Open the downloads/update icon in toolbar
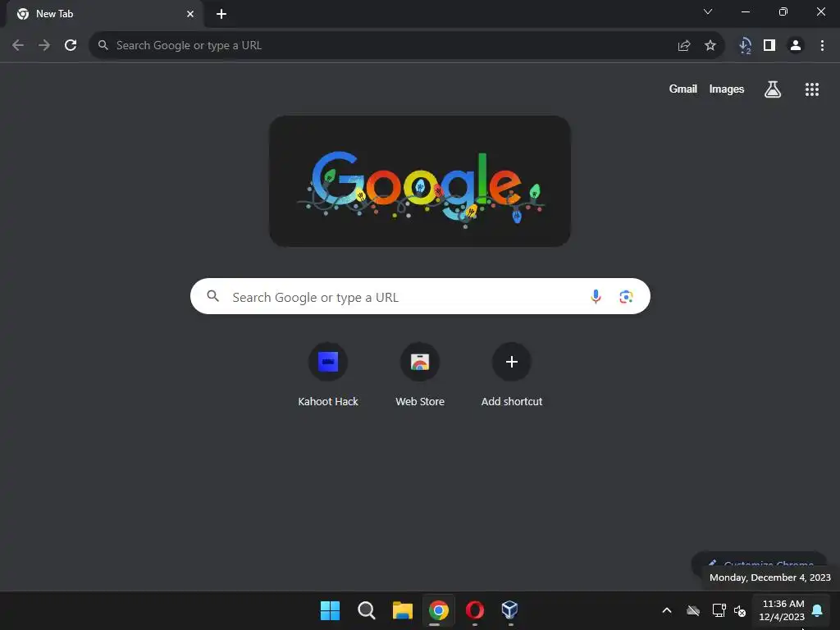840x630 pixels. tap(745, 46)
